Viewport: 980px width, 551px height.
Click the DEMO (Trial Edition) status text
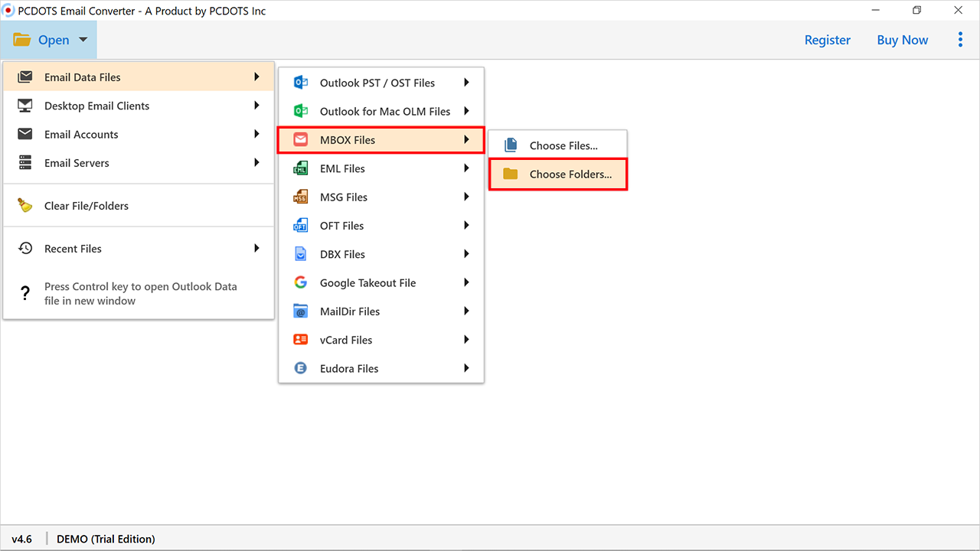(x=106, y=539)
